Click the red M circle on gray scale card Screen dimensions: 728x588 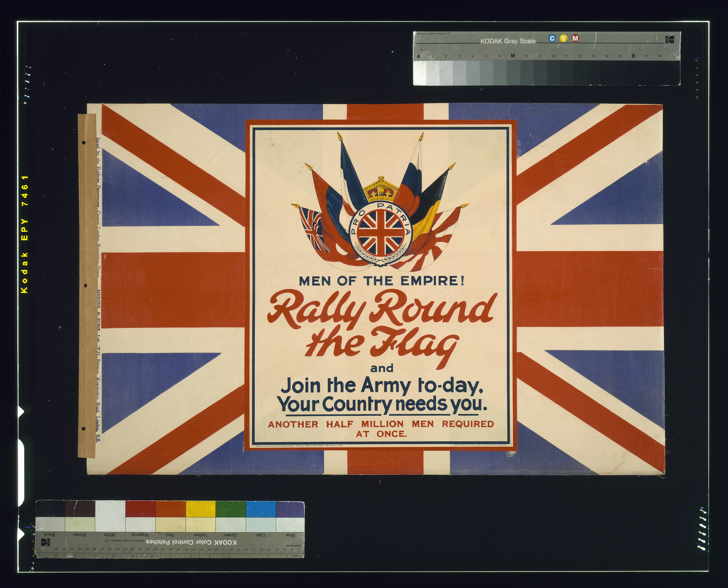click(x=575, y=38)
